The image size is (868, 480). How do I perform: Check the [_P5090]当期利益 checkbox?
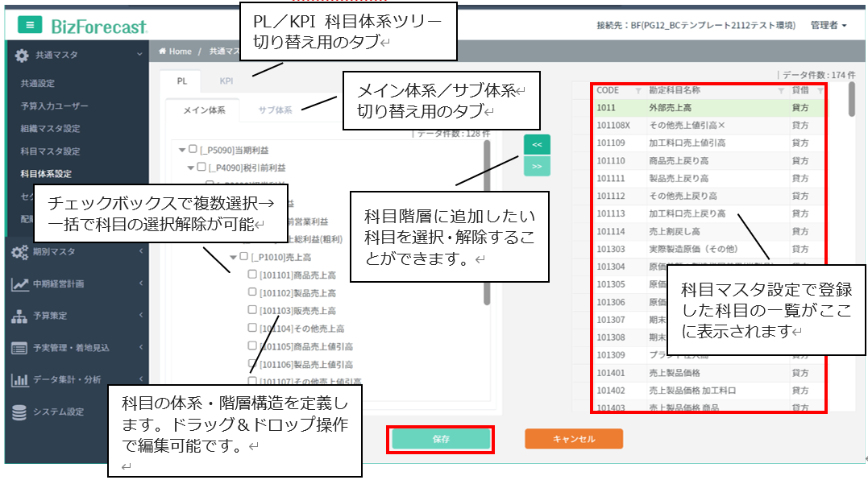click(x=193, y=149)
